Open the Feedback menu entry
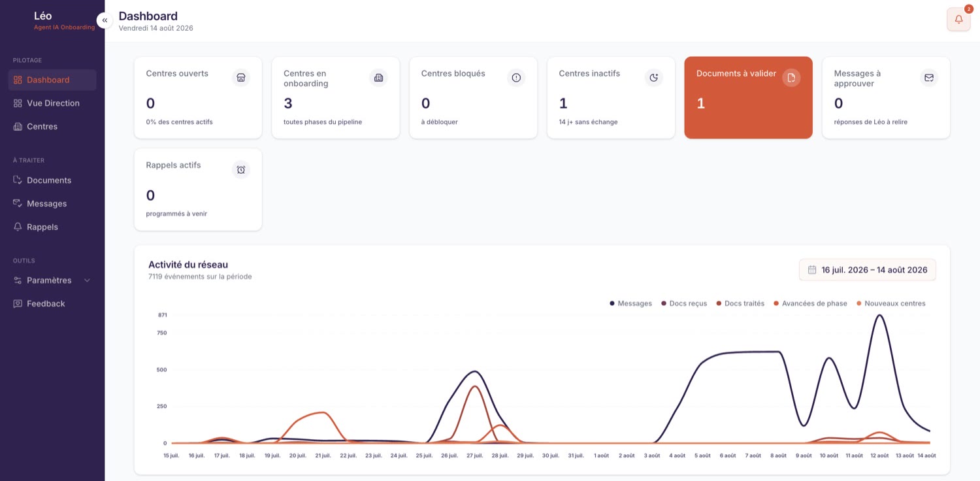Image resolution: width=980 pixels, height=481 pixels. pyautogui.click(x=52, y=304)
